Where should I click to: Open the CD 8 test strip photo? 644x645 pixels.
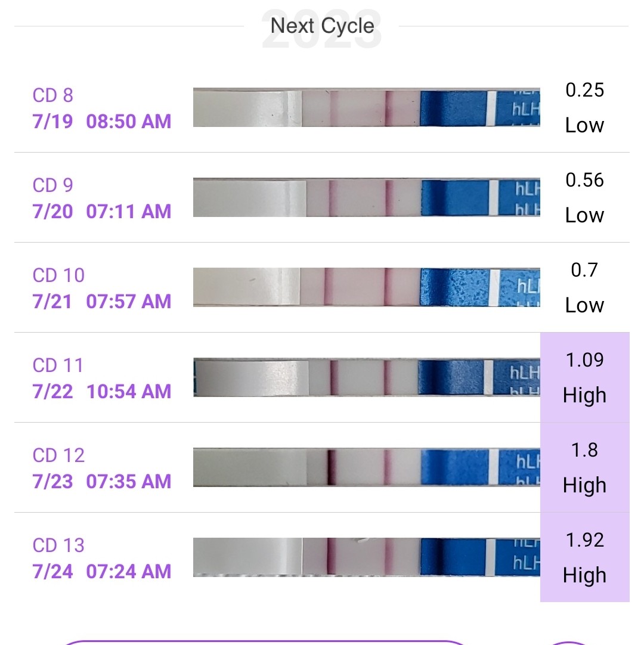(x=366, y=108)
